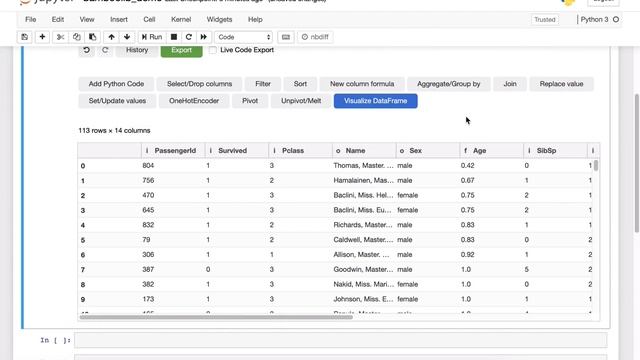Viewport: 640px width, 360px height.
Task: Click New column formula button
Action: coord(362,84)
